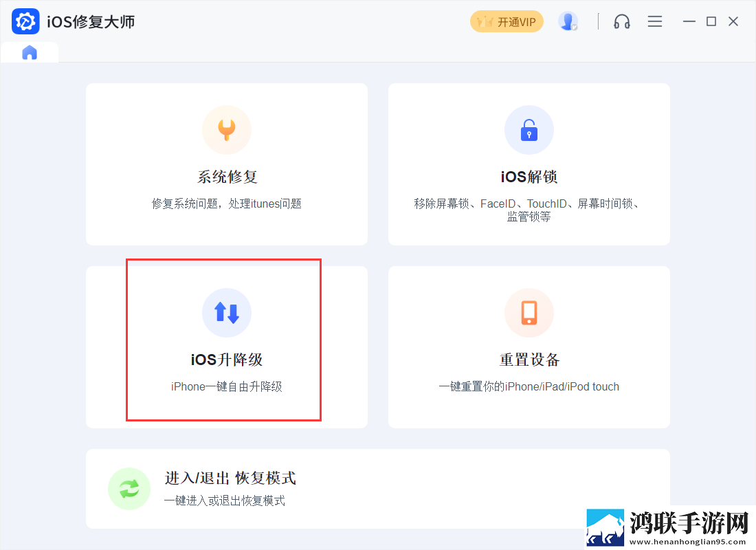Open the hamburger menu
Viewport: 756px width, 550px height.
pos(655,21)
